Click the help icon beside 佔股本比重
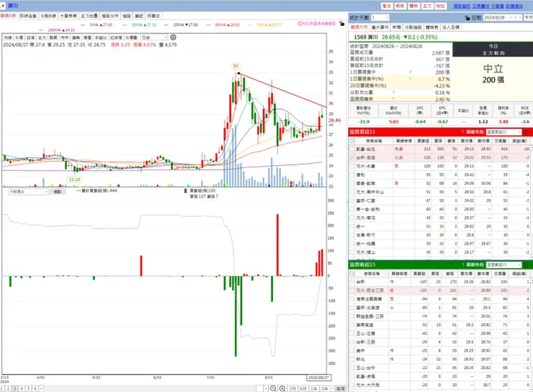The image size is (533, 392). (x=393, y=92)
